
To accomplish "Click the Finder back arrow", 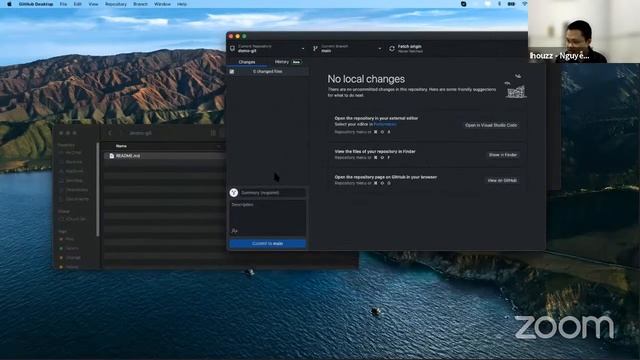I will [x=110, y=133].
